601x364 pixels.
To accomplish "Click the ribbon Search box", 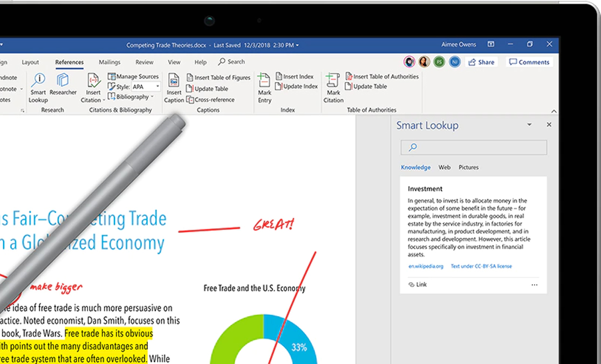I will [x=231, y=61].
